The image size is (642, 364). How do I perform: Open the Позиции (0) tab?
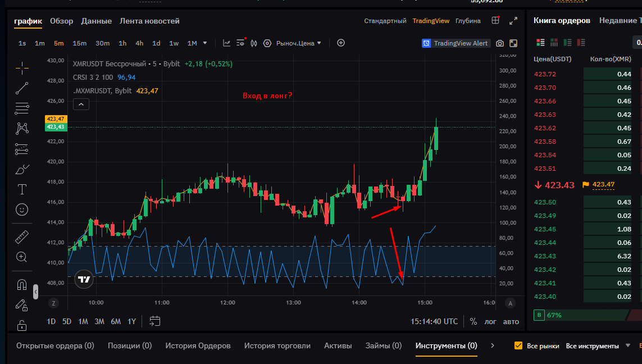pyautogui.click(x=130, y=345)
